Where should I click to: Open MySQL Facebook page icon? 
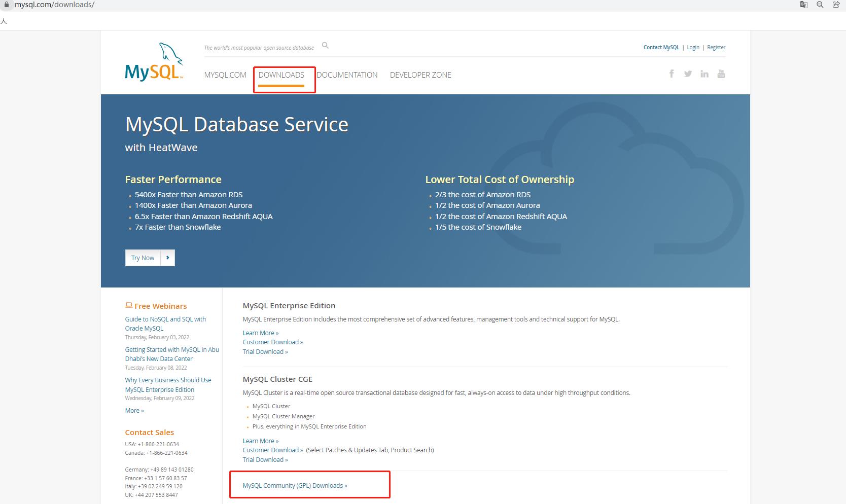click(672, 74)
